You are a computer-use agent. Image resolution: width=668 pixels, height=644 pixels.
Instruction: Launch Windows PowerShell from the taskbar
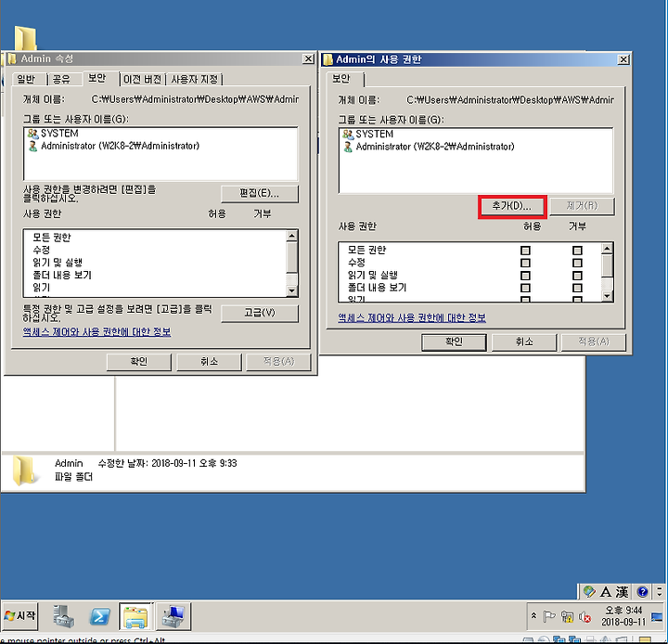(x=99, y=616)
